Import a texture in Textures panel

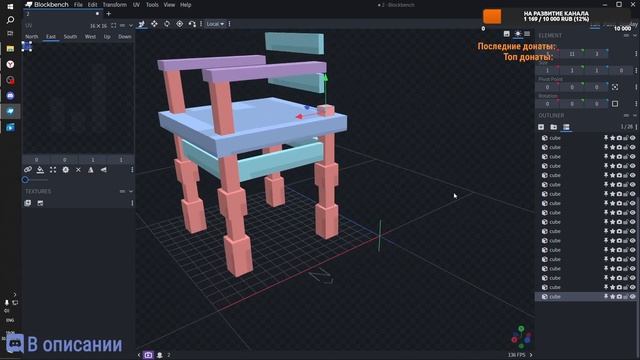28,203
